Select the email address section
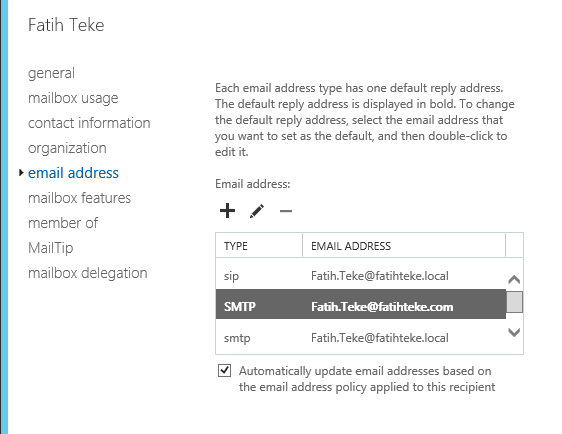Viewport: 562px width, 434px height. coord(73,173)
